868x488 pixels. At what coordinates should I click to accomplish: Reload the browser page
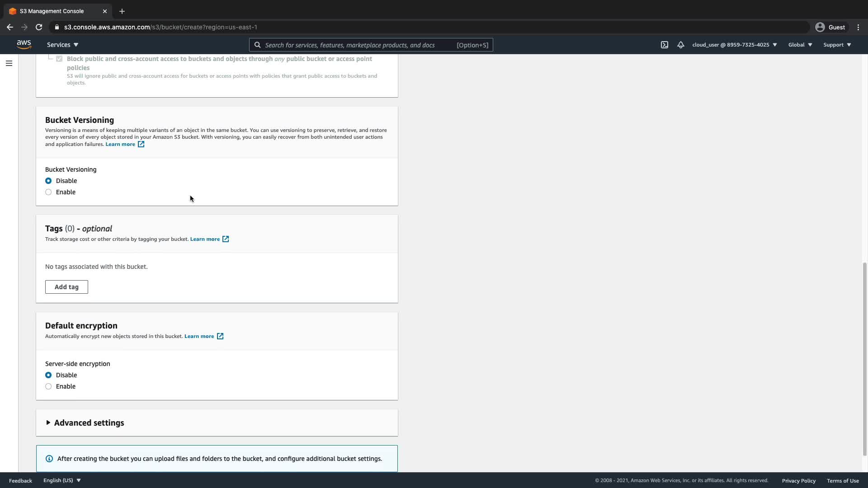(x=39, y=27)
